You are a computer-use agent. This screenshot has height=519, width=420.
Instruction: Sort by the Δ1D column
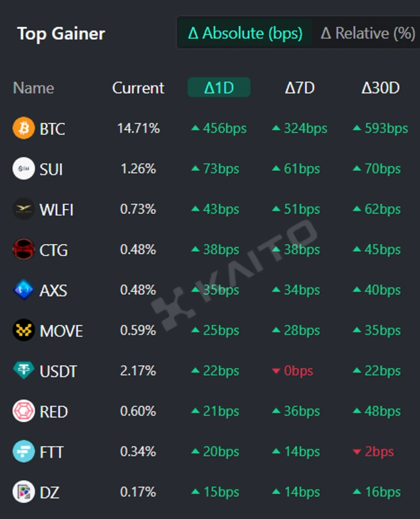tap(219, 88)
